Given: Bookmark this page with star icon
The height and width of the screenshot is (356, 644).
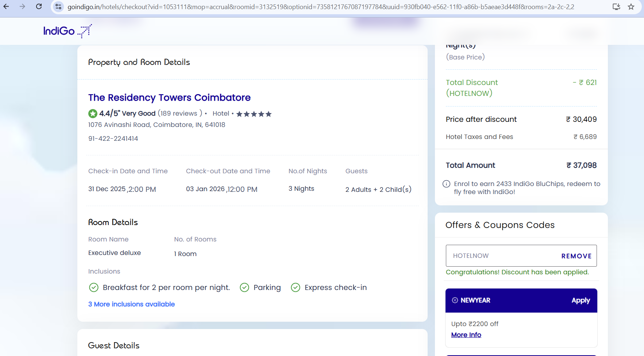Looking at the screenshot, I should tap(631, 7).
